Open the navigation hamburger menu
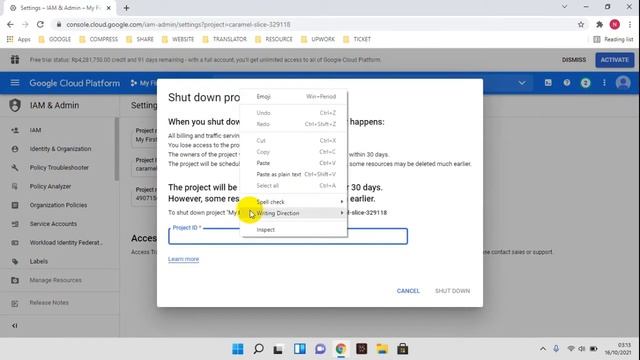The height and width of the screenshot is (360, 640). coord(15,83)
